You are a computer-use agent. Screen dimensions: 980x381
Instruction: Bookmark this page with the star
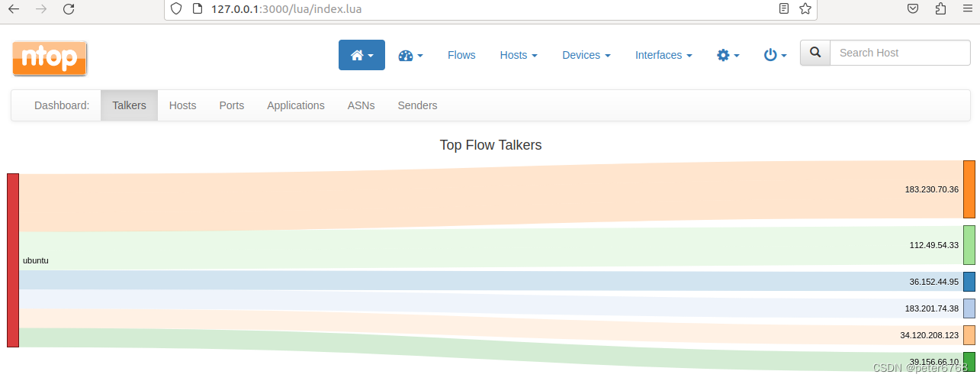(x=805, y=8)
